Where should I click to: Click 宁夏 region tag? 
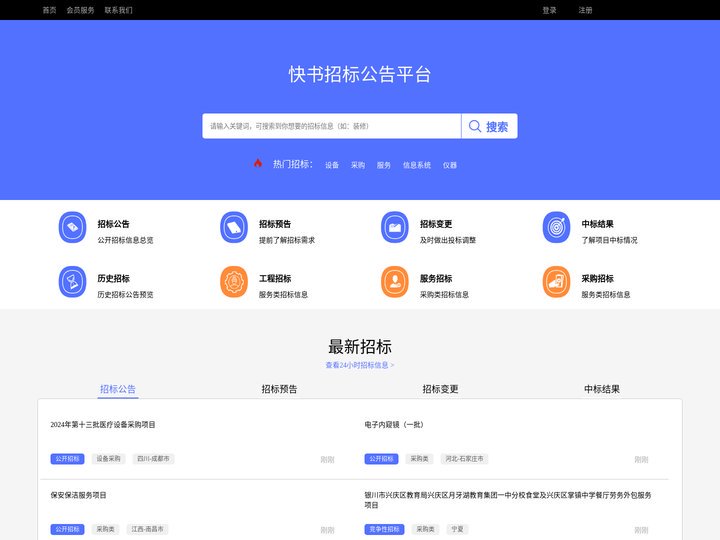457,529
